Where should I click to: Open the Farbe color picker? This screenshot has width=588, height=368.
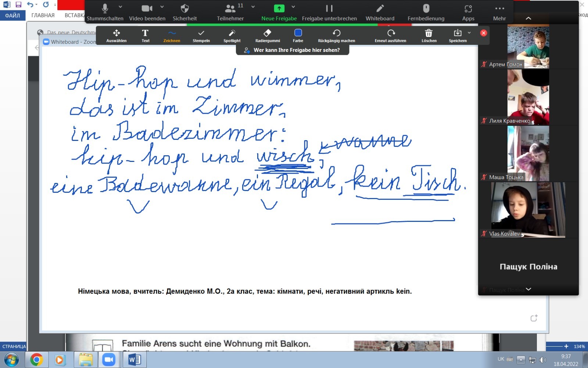[298, 36]
